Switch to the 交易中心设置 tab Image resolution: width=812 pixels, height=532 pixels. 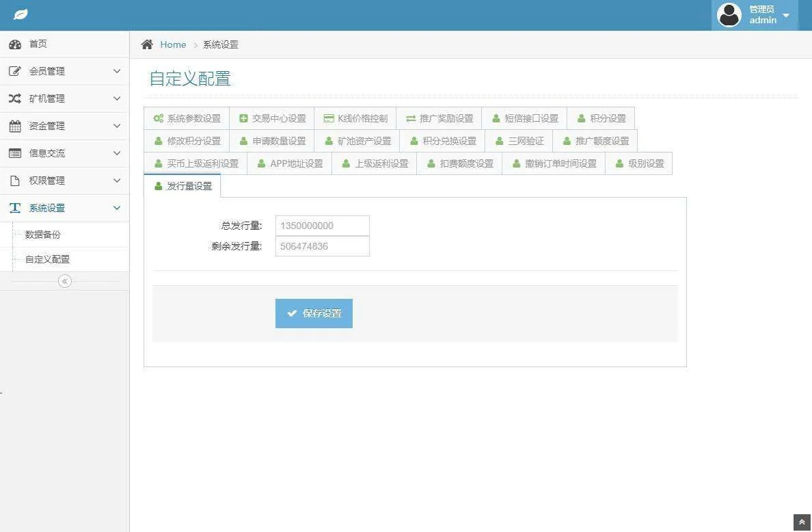(272, 118)
